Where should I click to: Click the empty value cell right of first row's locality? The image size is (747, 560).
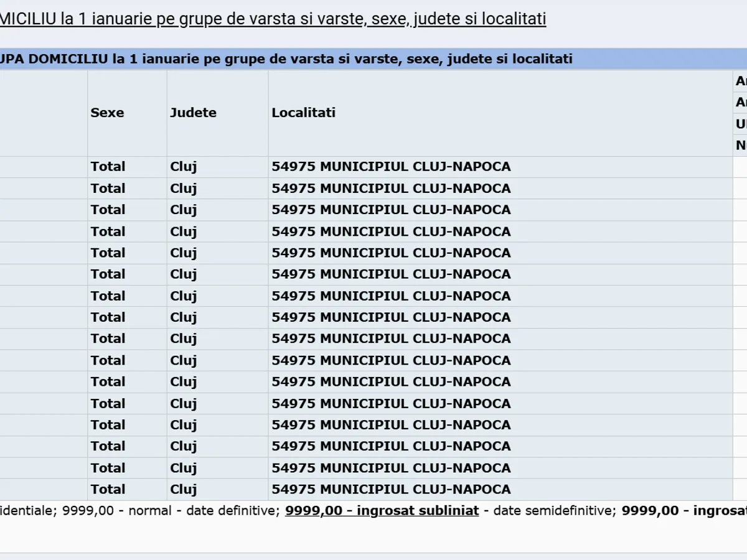click(740, 167)
